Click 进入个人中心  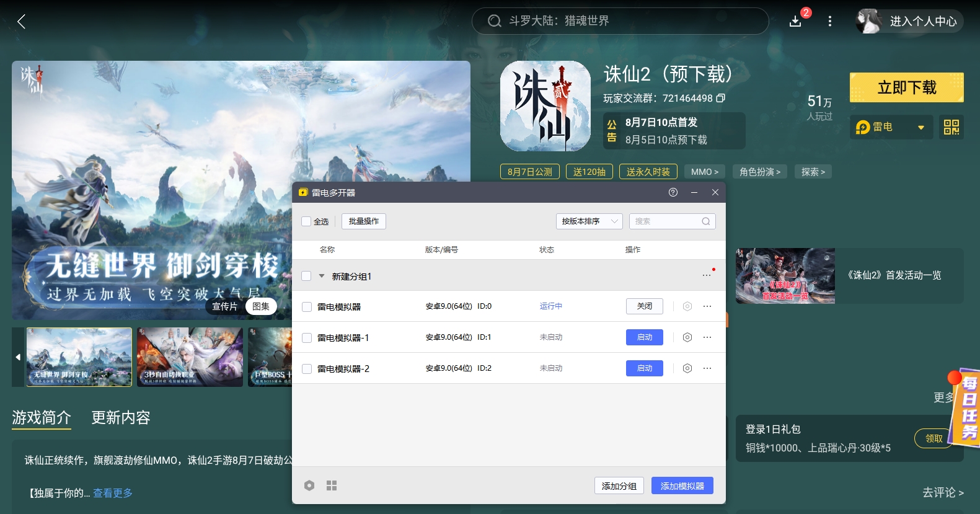pyautogui.click(x=924, y=21)
